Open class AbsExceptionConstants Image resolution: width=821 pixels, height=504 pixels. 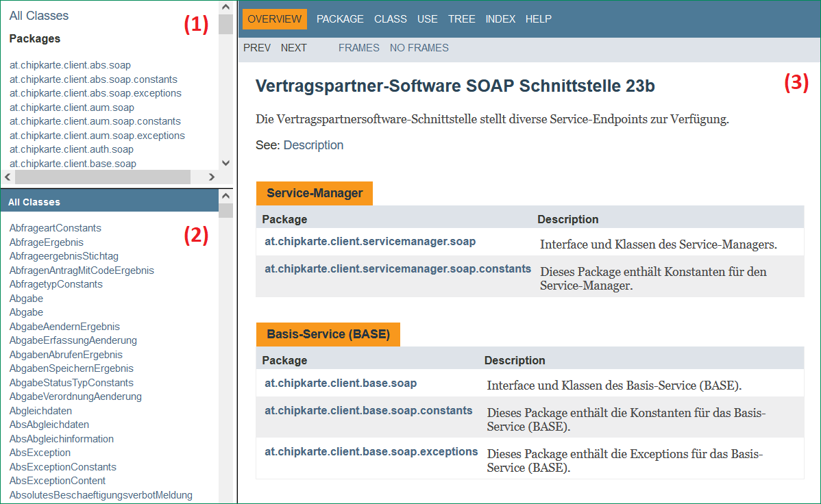click(63, 466)
